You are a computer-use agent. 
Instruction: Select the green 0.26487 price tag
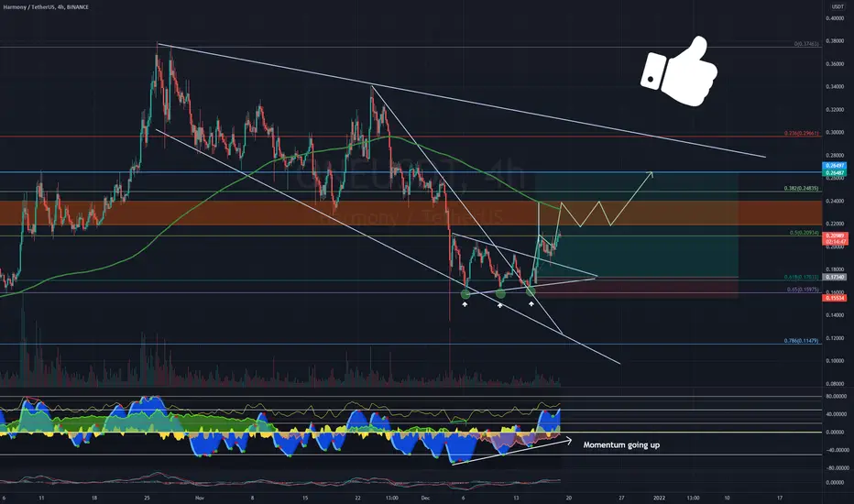point(835,172)
